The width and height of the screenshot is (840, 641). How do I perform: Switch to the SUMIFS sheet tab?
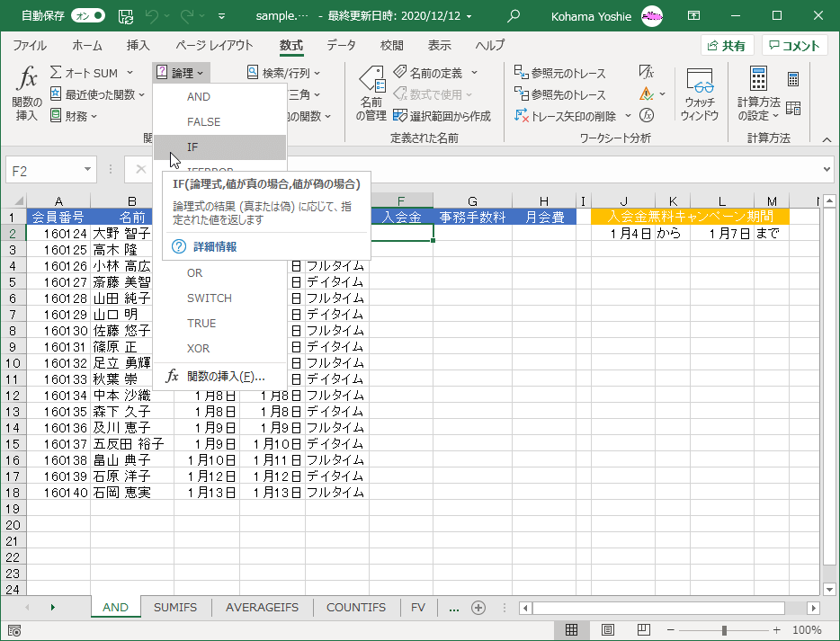pyautogui.click(x=175, y=608)
